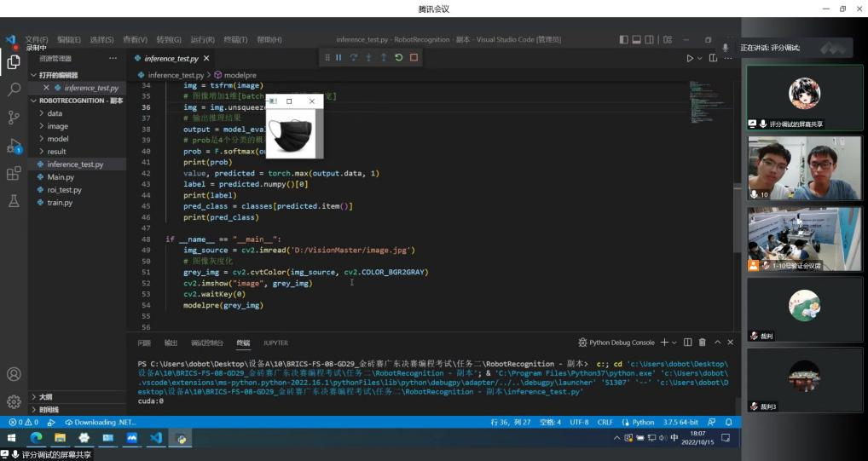This screenshot has height=461, width=868.
Task: Click the Step Over debug button
Action: (x=354, y=58)
